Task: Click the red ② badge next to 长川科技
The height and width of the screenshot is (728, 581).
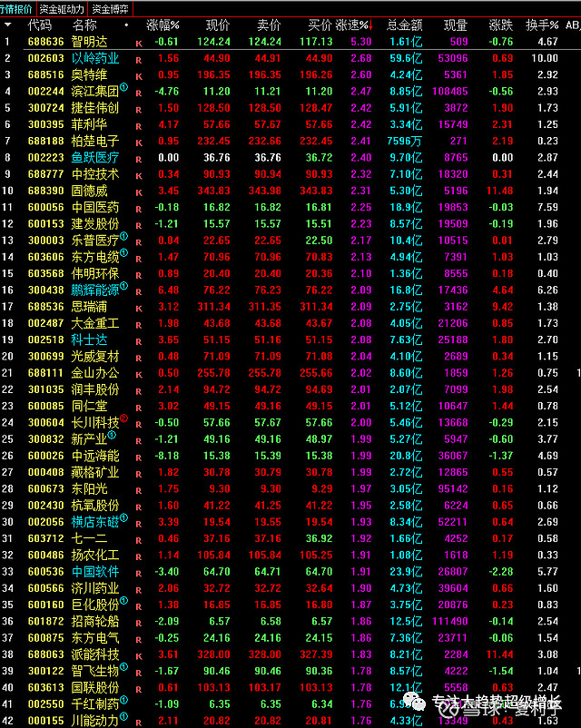Action: click(x=123, y=418)
